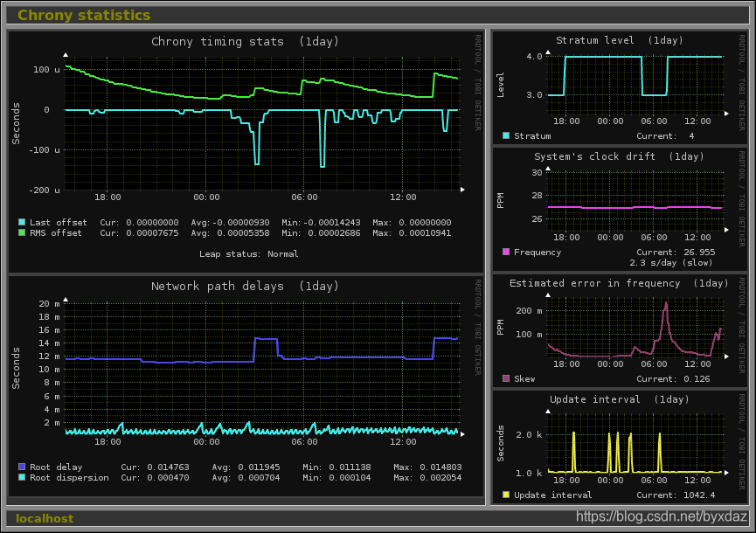Viewport: 756px width, 533px height.
Task: Click the '30' PPM axis label in clock drift
Action: [x=537, y=172]
